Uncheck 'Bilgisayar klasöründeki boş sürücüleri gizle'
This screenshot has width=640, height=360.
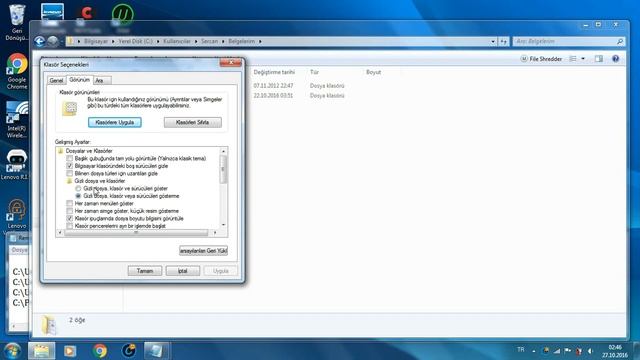(69, 166)
